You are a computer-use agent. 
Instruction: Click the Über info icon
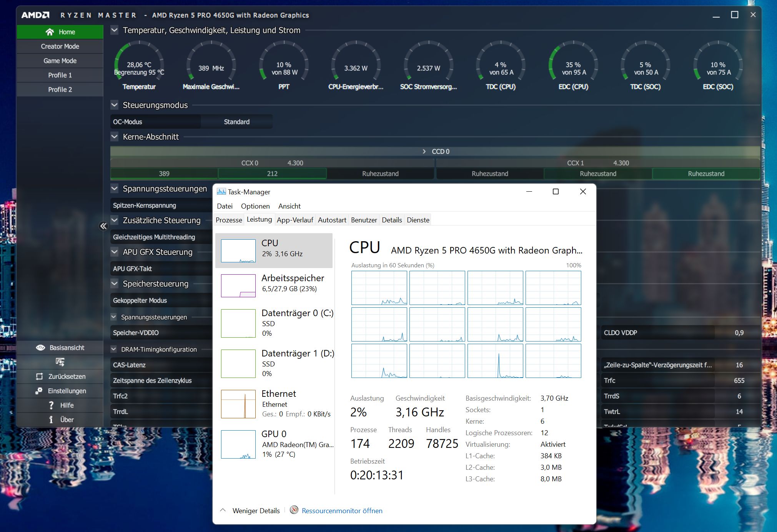(51, 419)
